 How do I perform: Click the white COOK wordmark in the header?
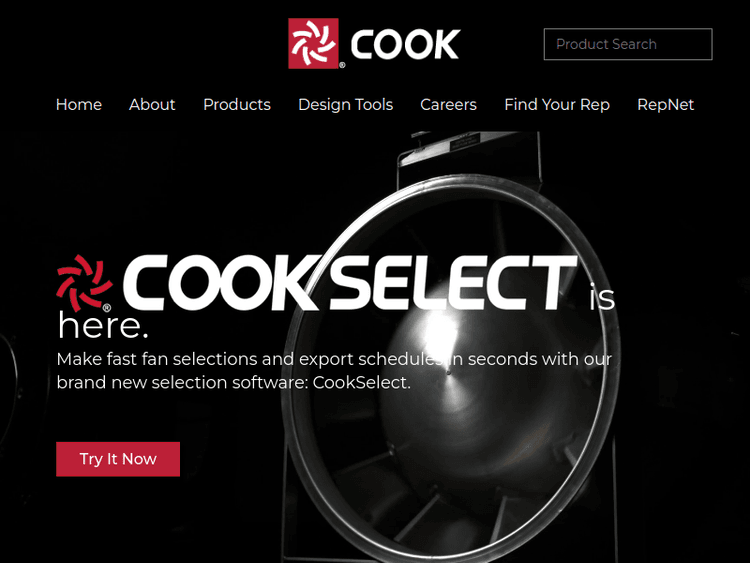pyautogui.click(x=405, y=44)
